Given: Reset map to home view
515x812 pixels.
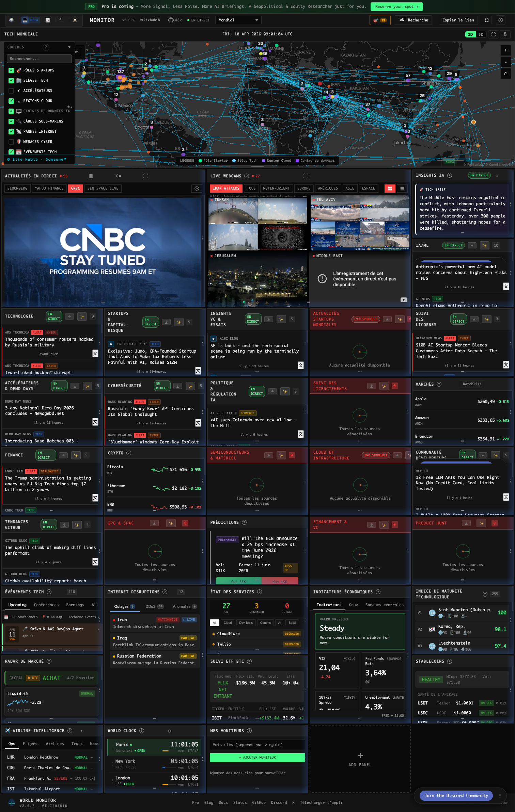Looking at the screenshot, I should (x=505, y=74).
